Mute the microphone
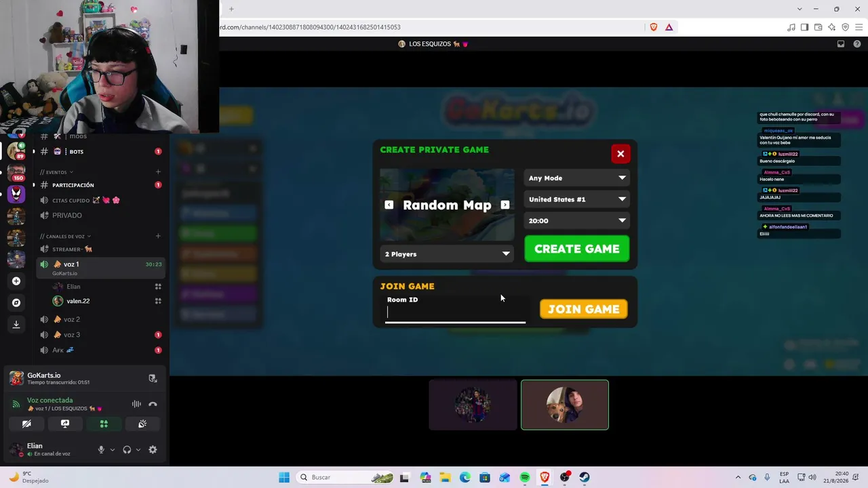Screen dimensions: 868x488 coord(101,449)
